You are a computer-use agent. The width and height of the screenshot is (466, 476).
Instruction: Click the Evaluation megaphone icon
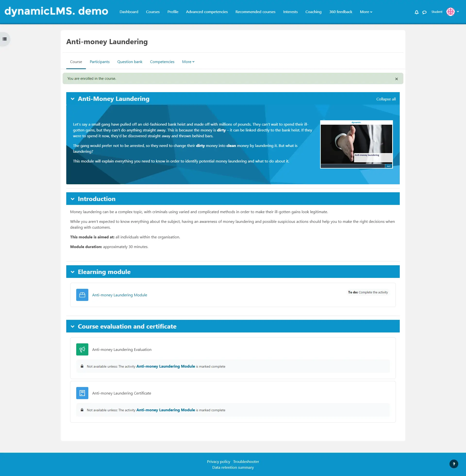coord(82,349)
